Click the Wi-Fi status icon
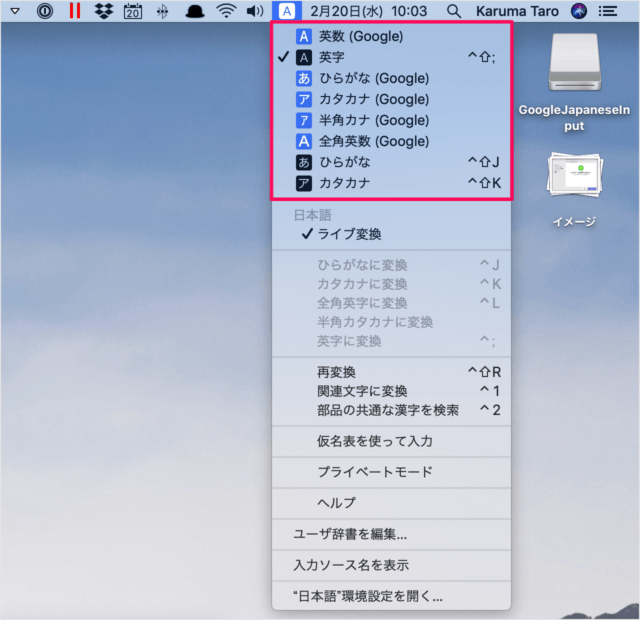 pos(227,11)
